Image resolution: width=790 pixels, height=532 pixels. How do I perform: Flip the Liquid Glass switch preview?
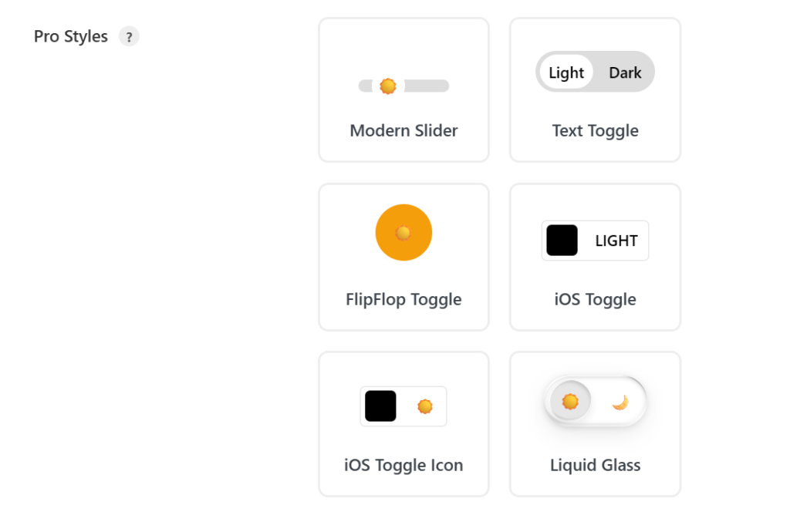[595, 400]
